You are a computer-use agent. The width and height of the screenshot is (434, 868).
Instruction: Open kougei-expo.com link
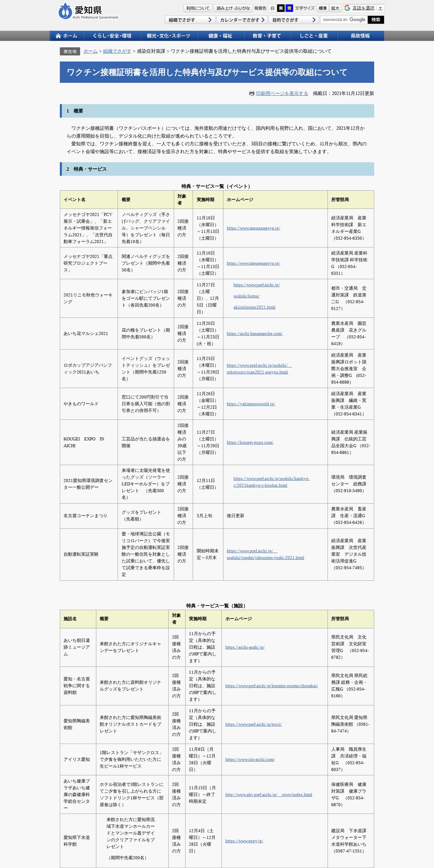point(250,442)
